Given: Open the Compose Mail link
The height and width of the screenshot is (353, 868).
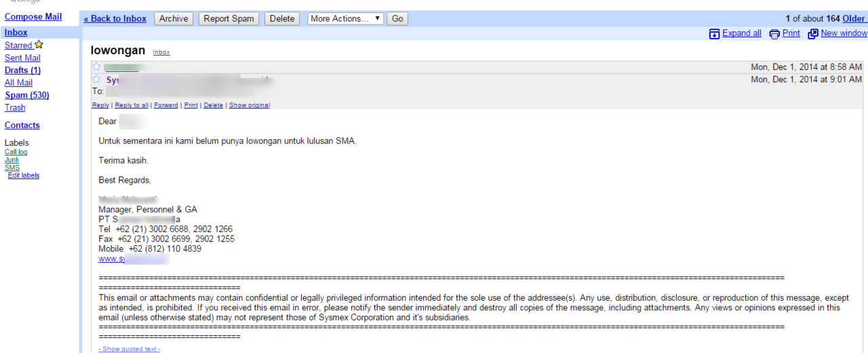Looking at the screenshot, I should tap(33, 16).
